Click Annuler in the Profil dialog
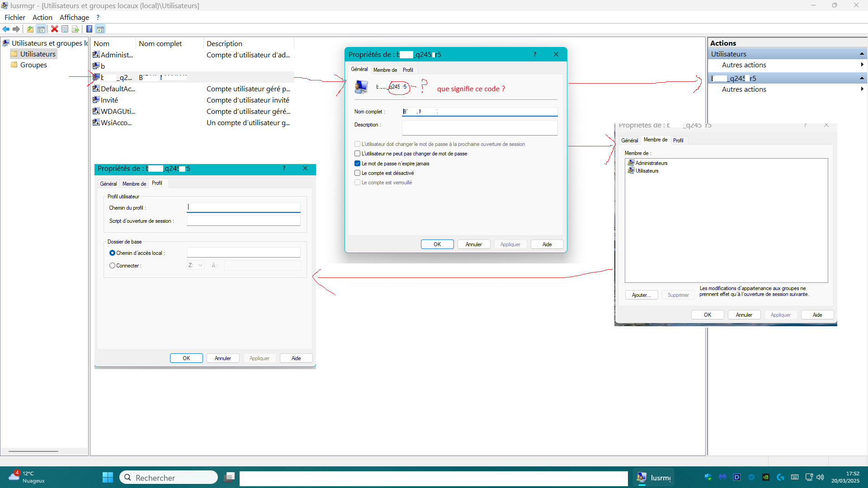Image resolution: width=868 pixels, height=488 pixels. coord(223,358)
